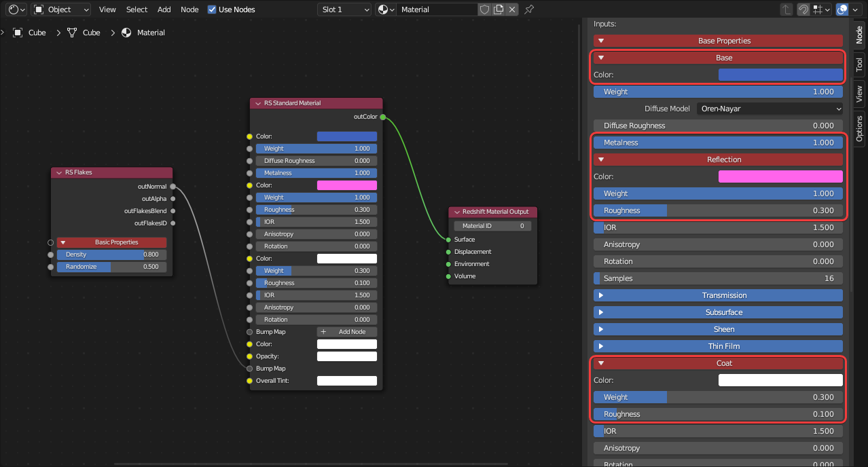Screen dimensions: 868x467
Task: Switch to the Tool sidebar tab
Action: pyautogui.click(x=859, y=64)
